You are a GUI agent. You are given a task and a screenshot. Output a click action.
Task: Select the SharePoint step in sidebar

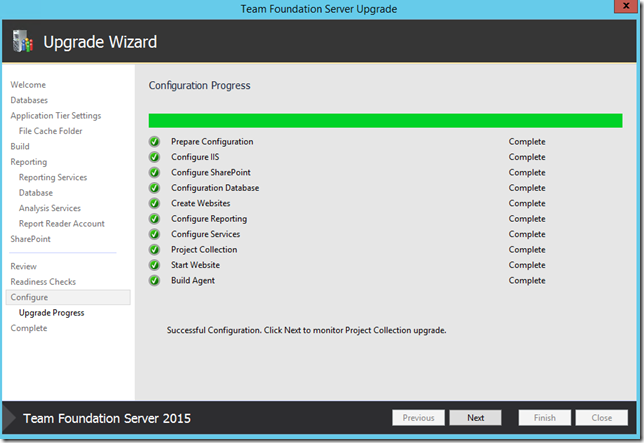30,239
